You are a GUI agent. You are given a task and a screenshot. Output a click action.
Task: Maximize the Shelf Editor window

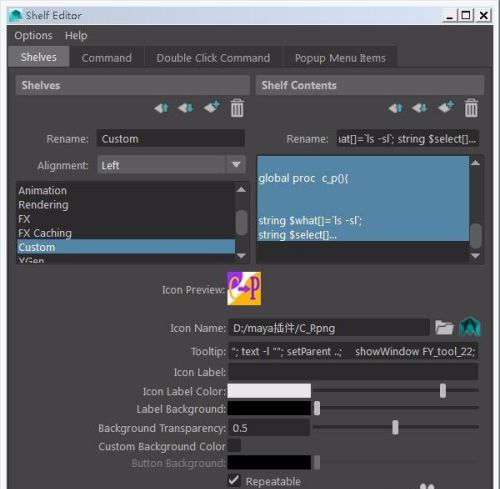click(466, 15)
